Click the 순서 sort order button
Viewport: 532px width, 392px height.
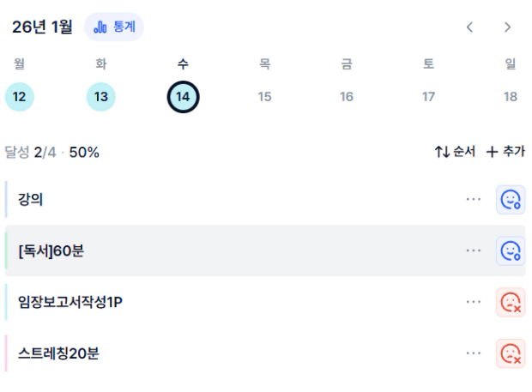[x=455, y=152]
